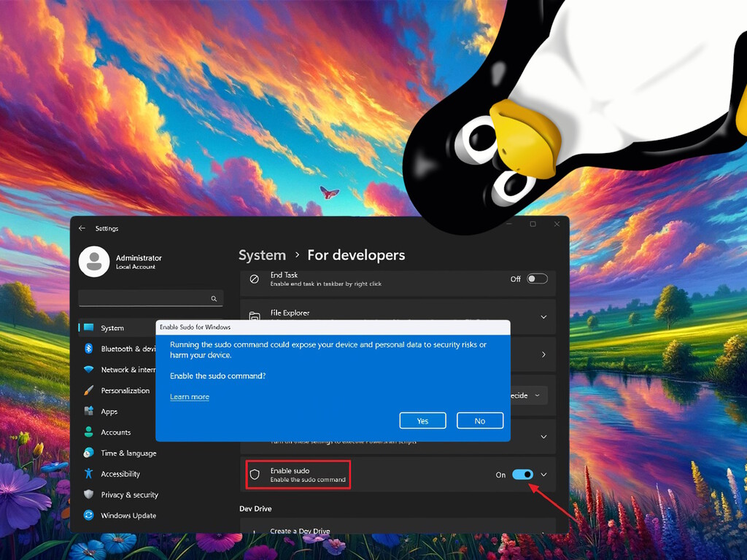
Task: Expand the PowerShell section chevron
Action: (543, 436)
